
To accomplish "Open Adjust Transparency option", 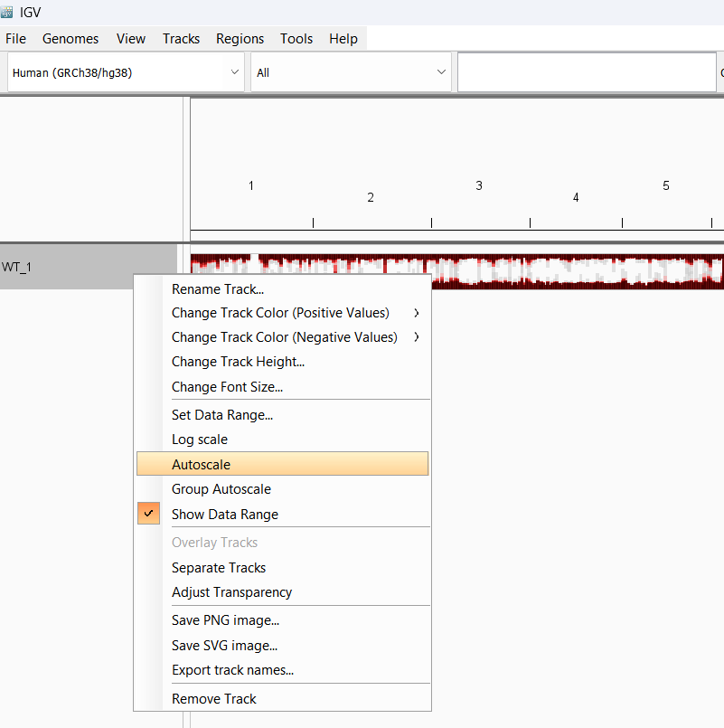I will (282, 592).
